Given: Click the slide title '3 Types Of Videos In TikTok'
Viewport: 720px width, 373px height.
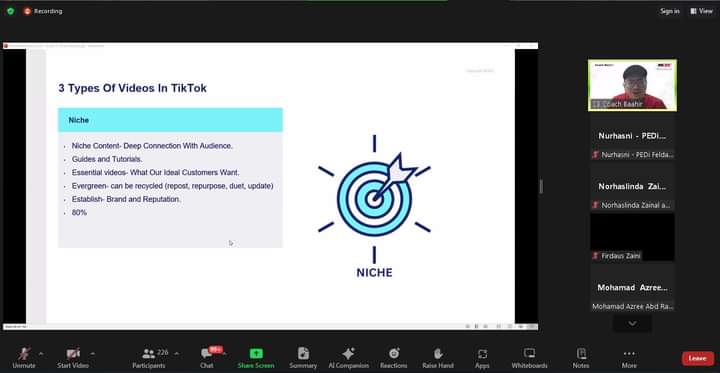Looking at the screenshot, I should click(x=132, y=88).
